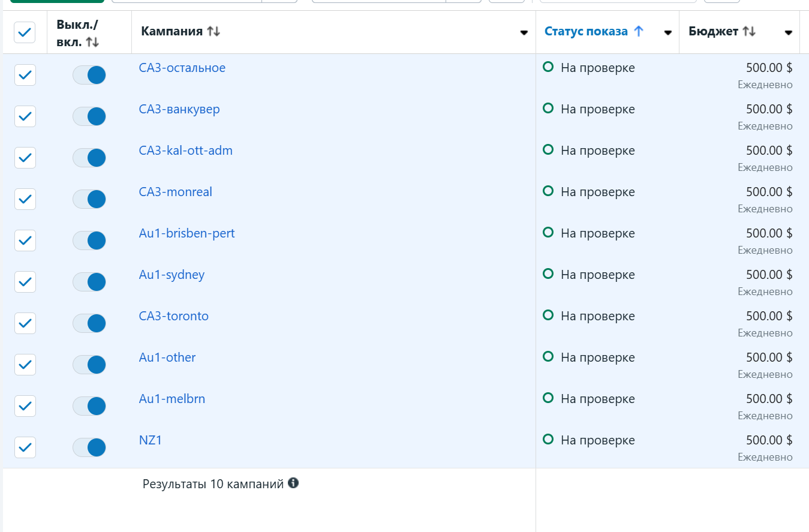Turn off the CA3-ванкувер campaign switch

tap(89, 116)
